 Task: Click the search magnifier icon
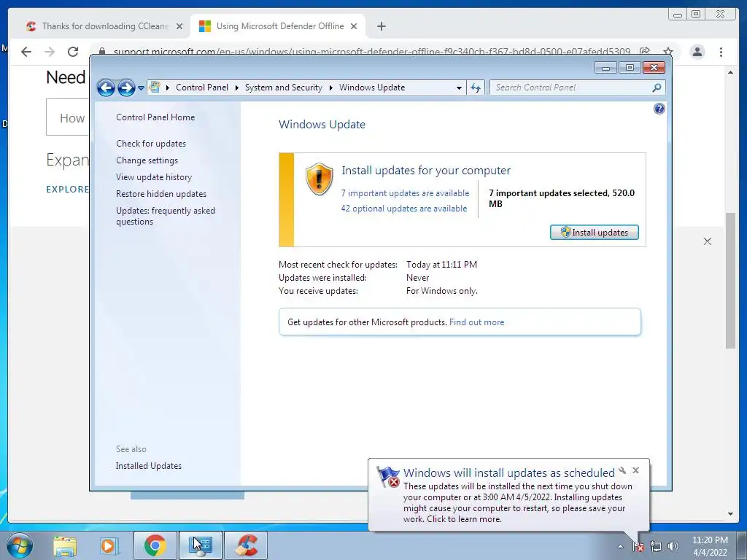coord(657,87)
